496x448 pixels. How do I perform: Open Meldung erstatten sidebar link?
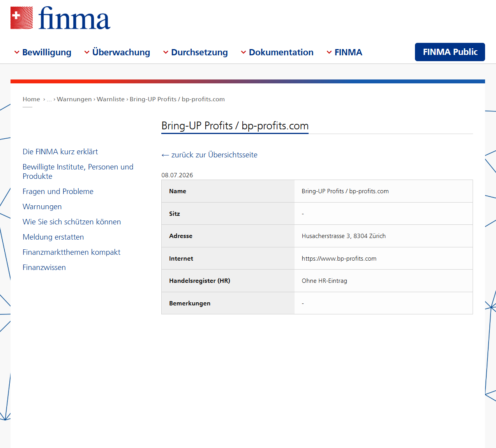click(x=53, y=237)
